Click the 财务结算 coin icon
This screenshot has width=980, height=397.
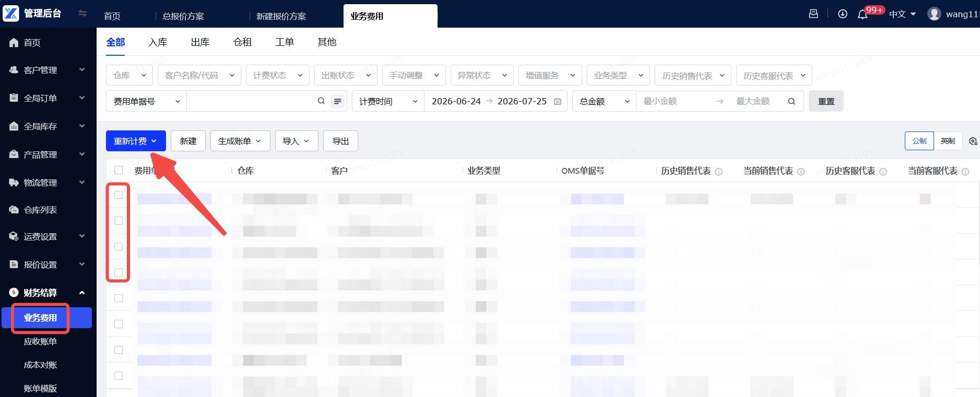pos(14,293)
